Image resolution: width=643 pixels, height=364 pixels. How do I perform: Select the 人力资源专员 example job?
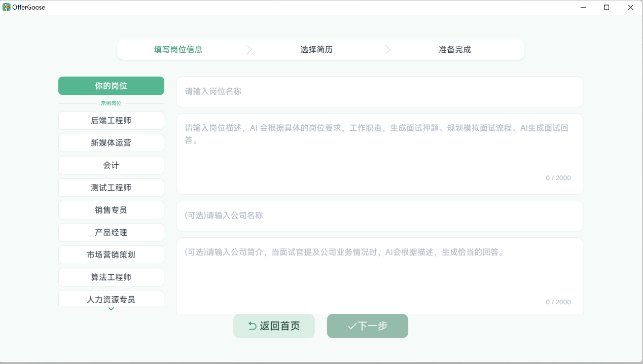111,299
